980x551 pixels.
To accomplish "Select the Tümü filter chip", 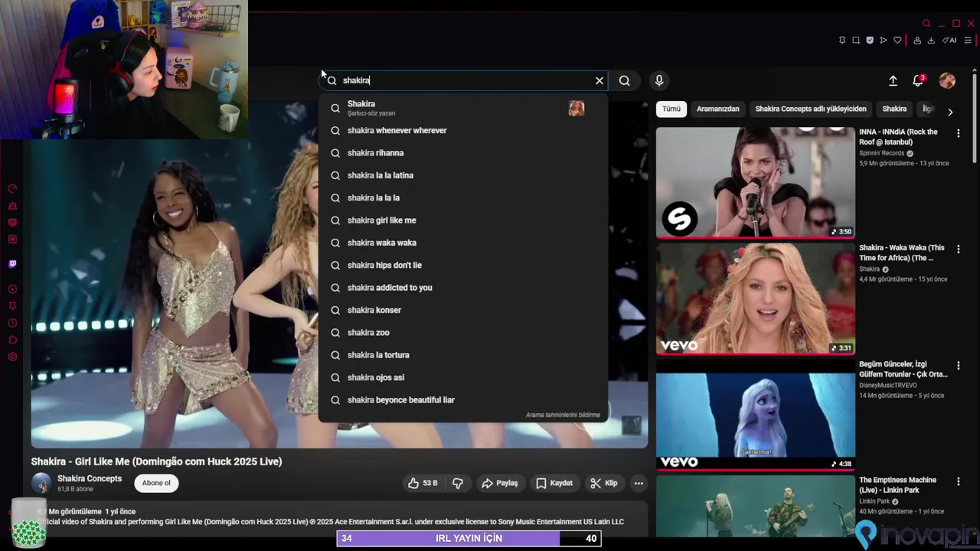I will (671, 109).
